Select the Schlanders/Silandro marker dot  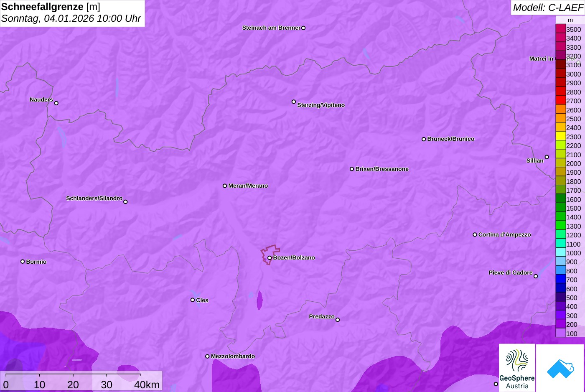pyautogui.click(x=125, y=202)
